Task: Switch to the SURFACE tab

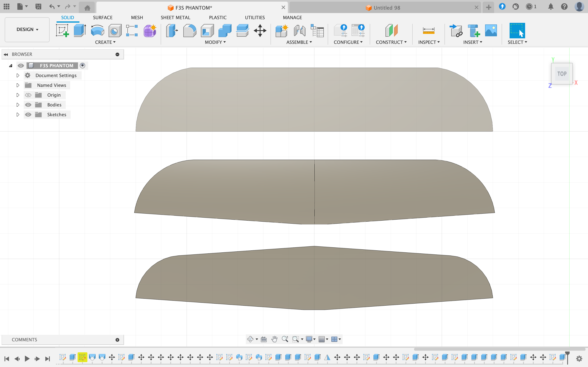Action: [102, 17]
